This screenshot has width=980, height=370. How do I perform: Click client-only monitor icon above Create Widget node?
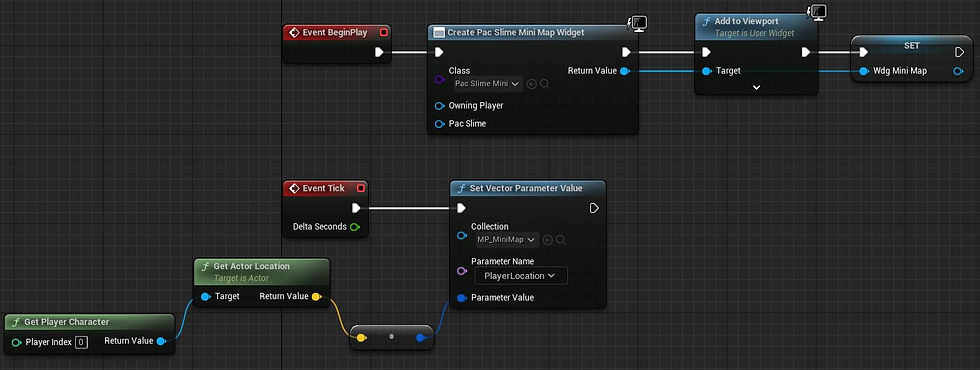(638, 24)
